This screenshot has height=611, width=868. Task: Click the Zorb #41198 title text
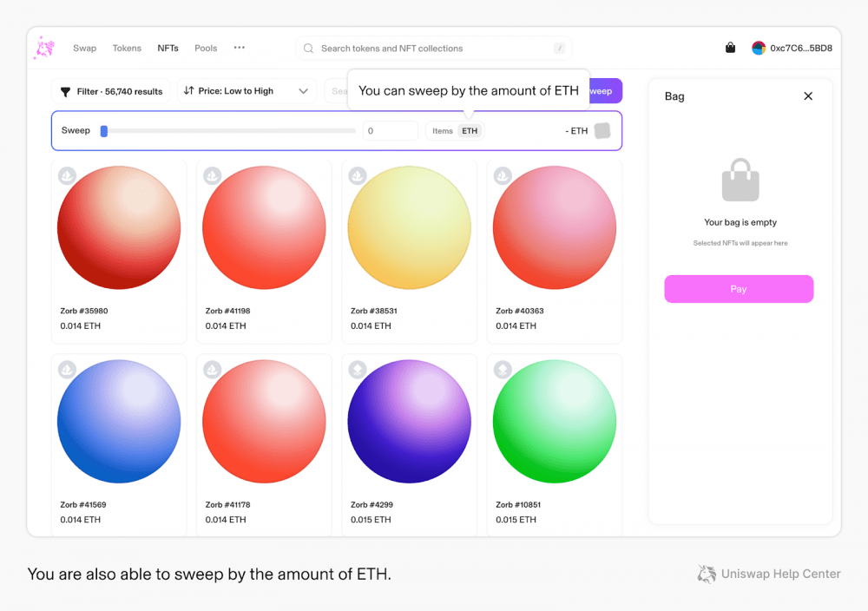pyautogui.click(x=227, y=311)
